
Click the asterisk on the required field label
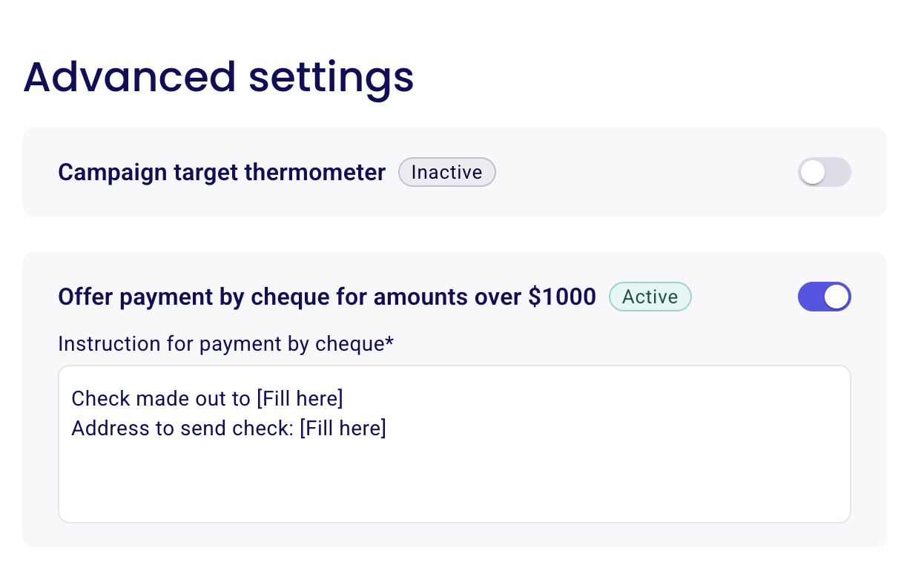pyautogui.click(x=391, y=343)
